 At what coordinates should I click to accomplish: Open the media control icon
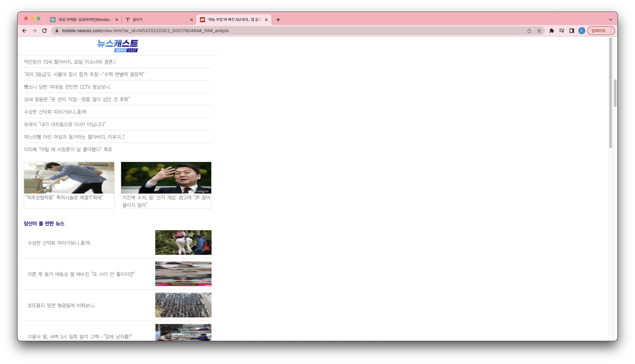pyautogui.click(x=561, y=30)
